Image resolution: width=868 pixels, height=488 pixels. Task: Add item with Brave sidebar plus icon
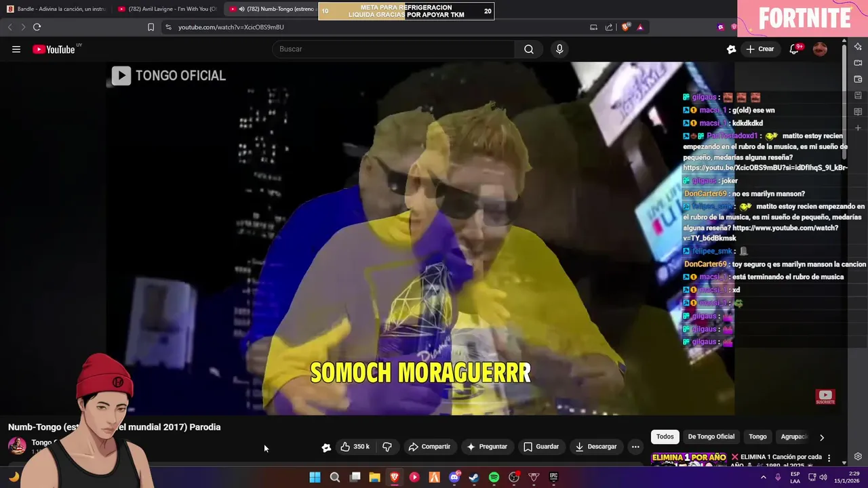(x=858, y=128)
